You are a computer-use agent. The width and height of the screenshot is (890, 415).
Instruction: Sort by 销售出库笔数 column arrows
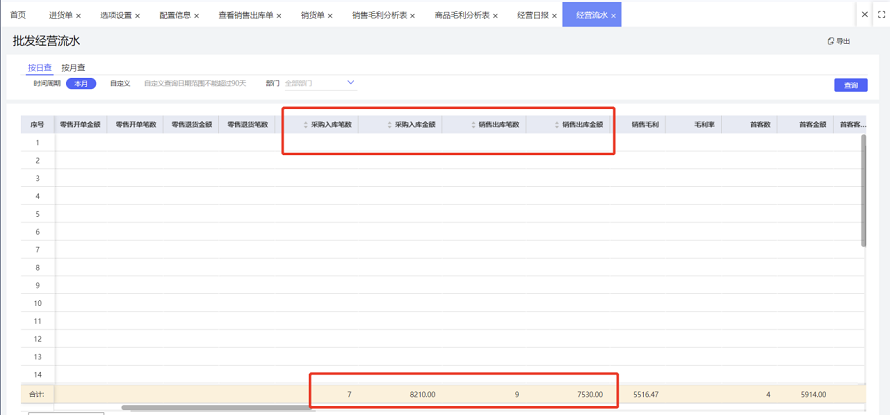[x=473, y=125]
